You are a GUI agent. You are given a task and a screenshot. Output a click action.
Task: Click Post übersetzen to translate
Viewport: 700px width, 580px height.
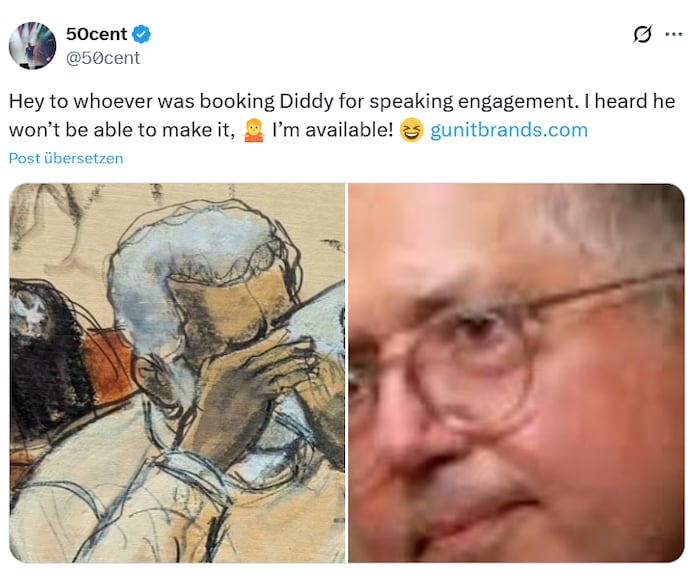66,158
